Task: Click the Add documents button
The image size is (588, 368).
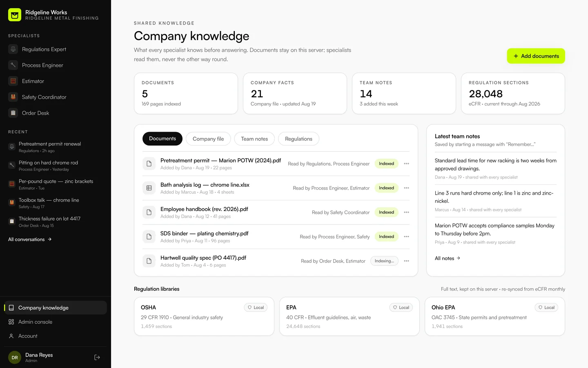Action: [x=536, y=56]
